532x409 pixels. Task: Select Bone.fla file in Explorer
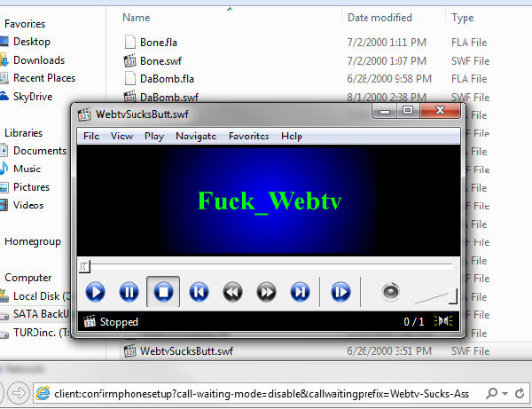coord(159,43)
